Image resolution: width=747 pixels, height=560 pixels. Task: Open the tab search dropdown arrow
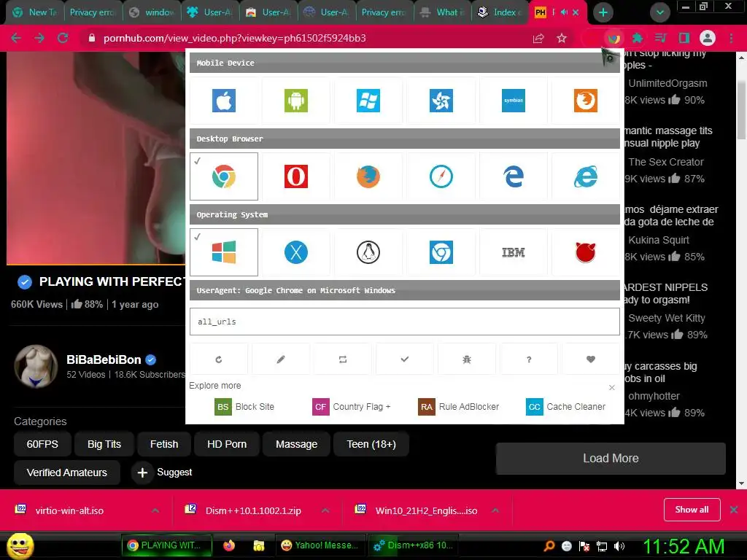click(659, 12)
